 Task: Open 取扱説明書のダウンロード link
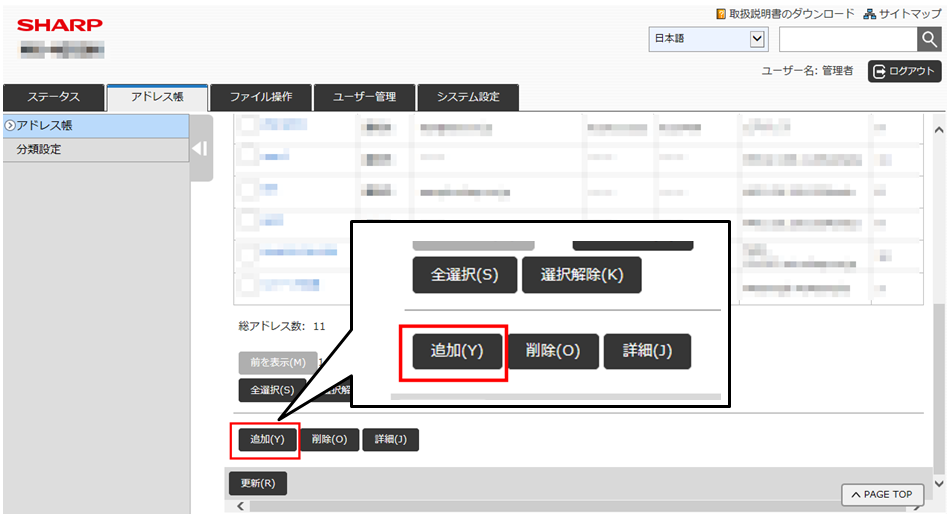(x=792, y=13)
